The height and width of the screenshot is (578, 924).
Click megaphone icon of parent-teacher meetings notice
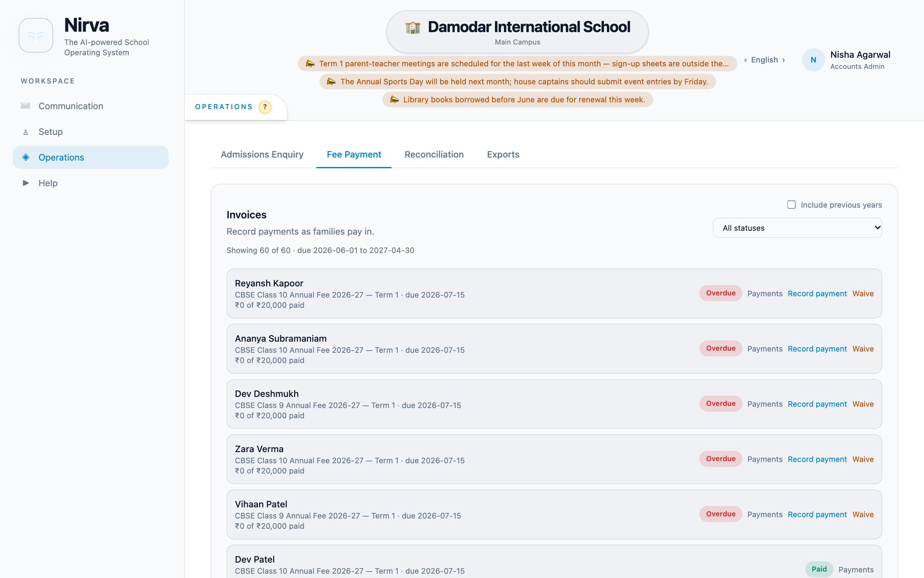point(310,63)
